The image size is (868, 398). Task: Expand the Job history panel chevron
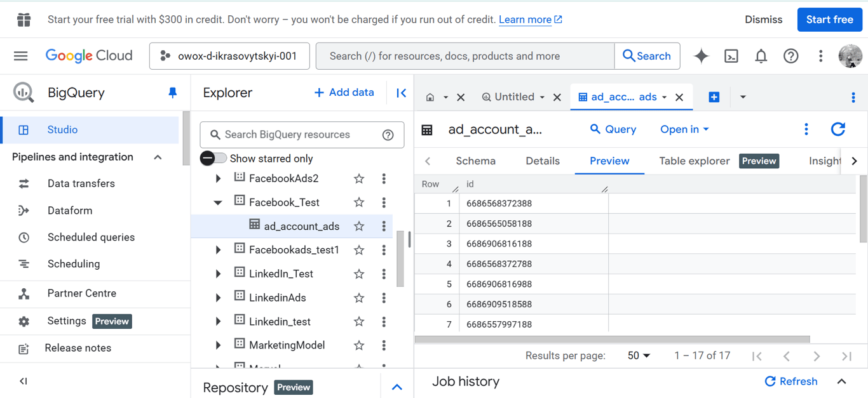click(841, 381)
